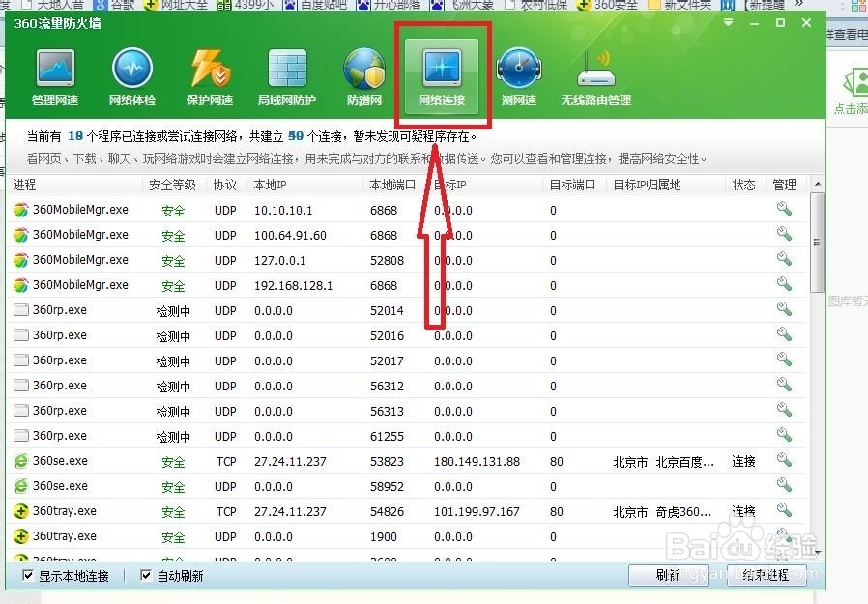Sort by 协议 column header

(x=226, y=185)
